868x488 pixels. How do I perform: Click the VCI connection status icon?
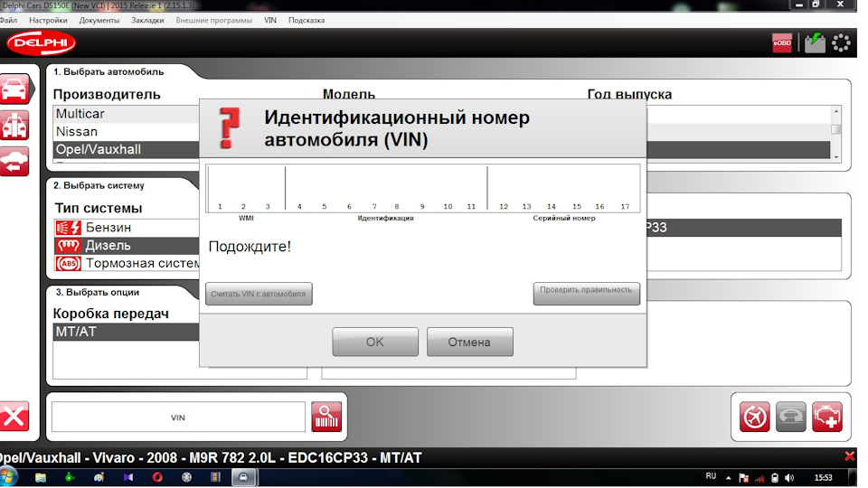point(815,43)
